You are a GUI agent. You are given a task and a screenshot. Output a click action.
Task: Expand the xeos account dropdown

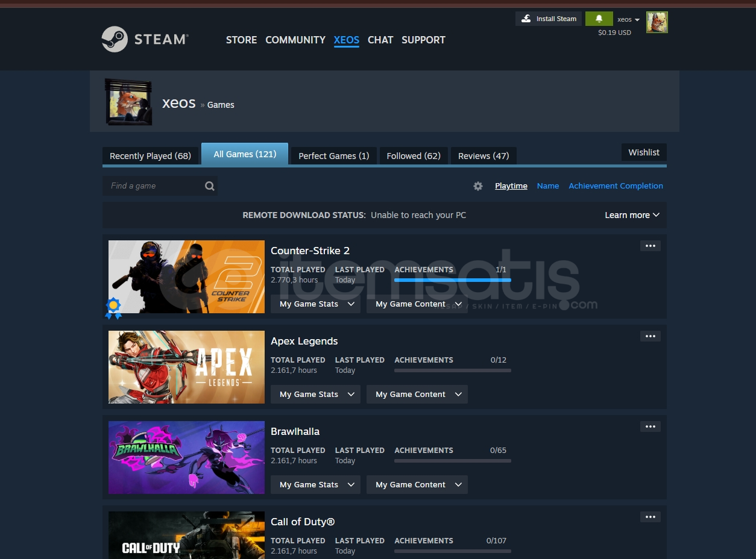(x=628, y=19)
